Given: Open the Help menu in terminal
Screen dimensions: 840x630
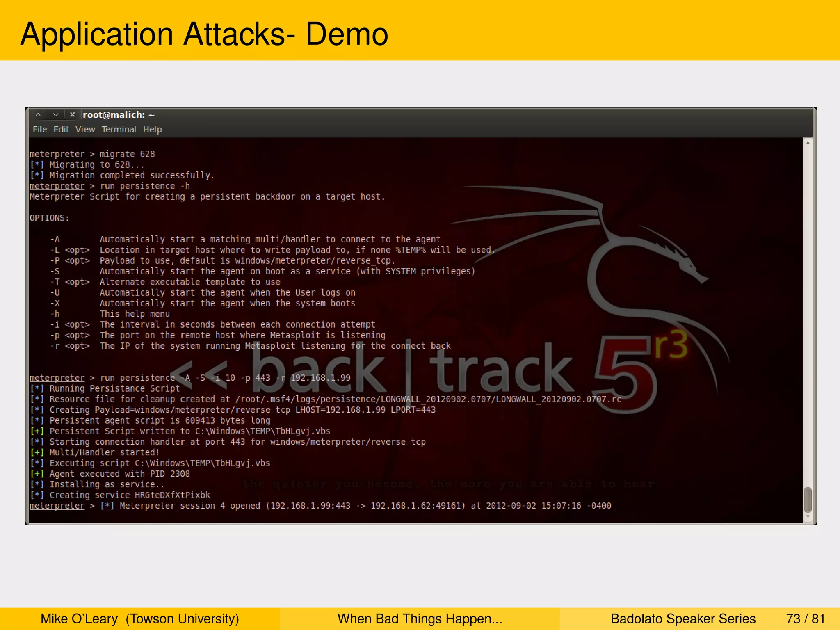Looking at the screenshot, I should click(x=153, y=130).
